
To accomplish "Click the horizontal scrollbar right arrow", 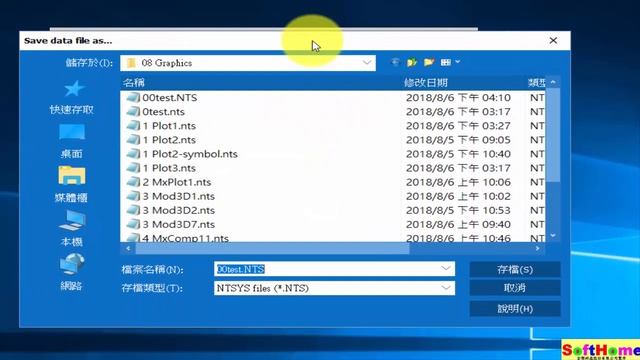I will click(x=538, y=248).
